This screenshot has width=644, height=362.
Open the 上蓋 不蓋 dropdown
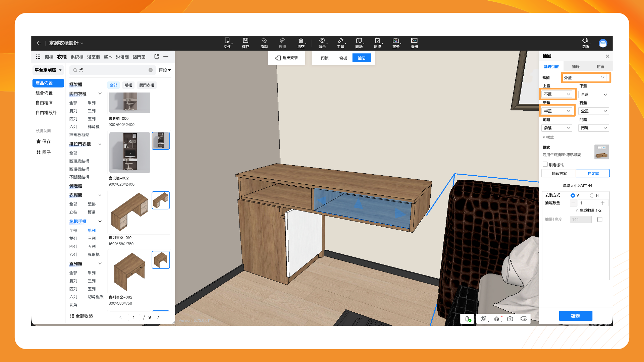tap(557, 94)
